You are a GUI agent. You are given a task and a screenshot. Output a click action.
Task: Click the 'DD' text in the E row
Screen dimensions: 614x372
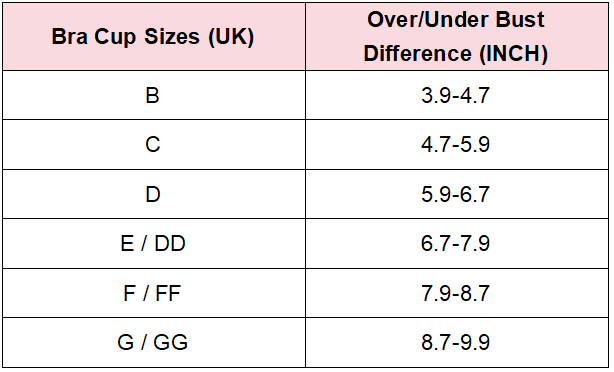point(170,244)
